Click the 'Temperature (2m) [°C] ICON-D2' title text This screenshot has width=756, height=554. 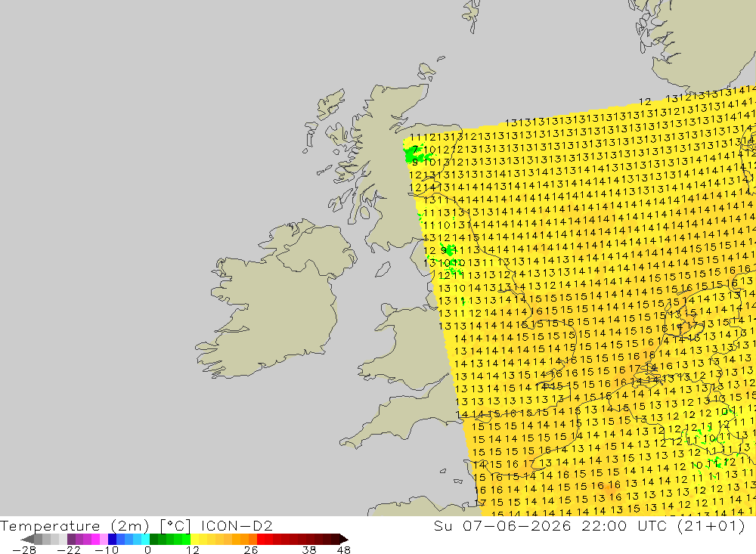click(x=136, y=525)
